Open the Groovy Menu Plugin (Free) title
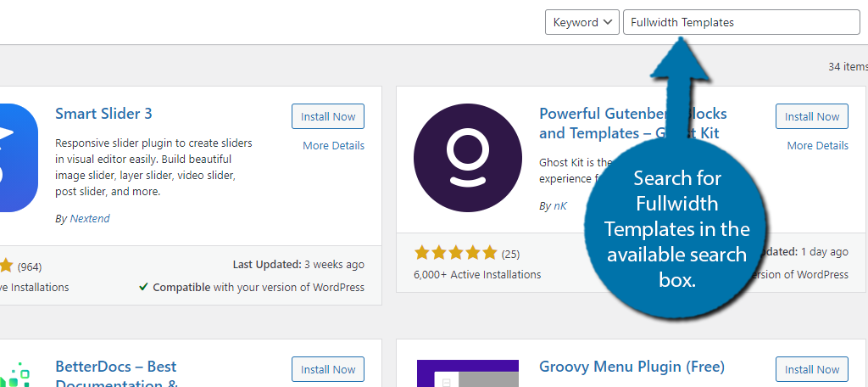 pyautogui.click(x=632, y=367)
